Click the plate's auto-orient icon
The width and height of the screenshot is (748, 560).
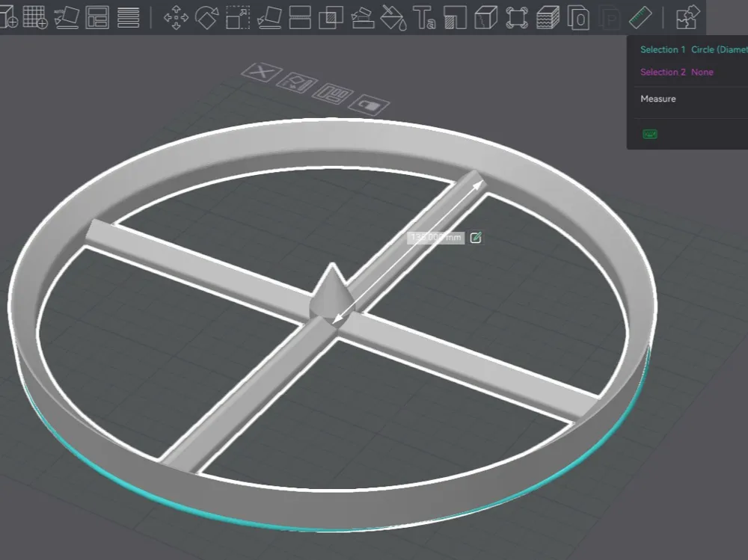tap(297, 82)
